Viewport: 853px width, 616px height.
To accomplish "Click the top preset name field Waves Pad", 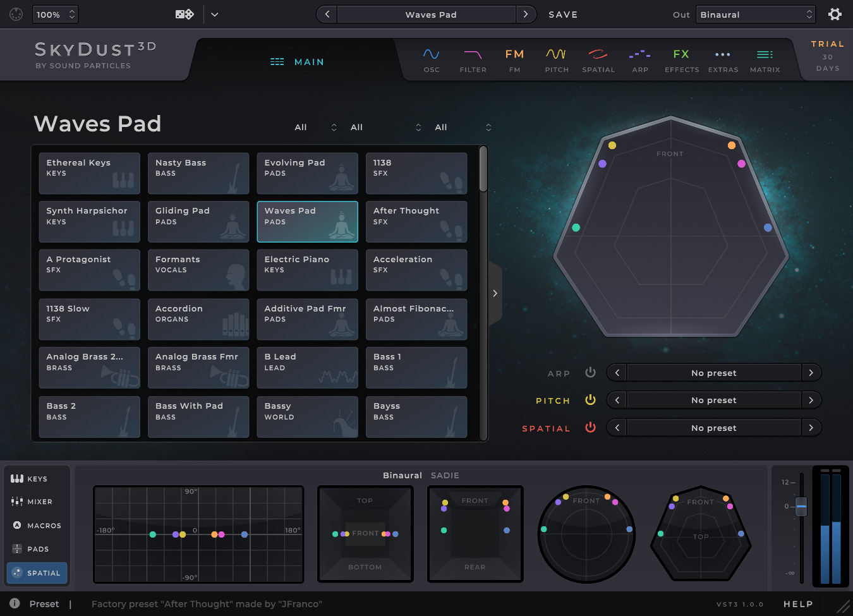I will [426, 14].
